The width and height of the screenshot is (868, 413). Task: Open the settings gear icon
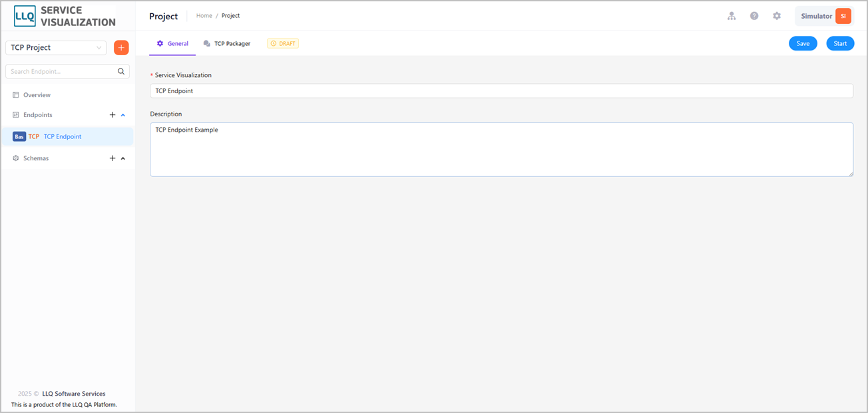pos(777,16)
